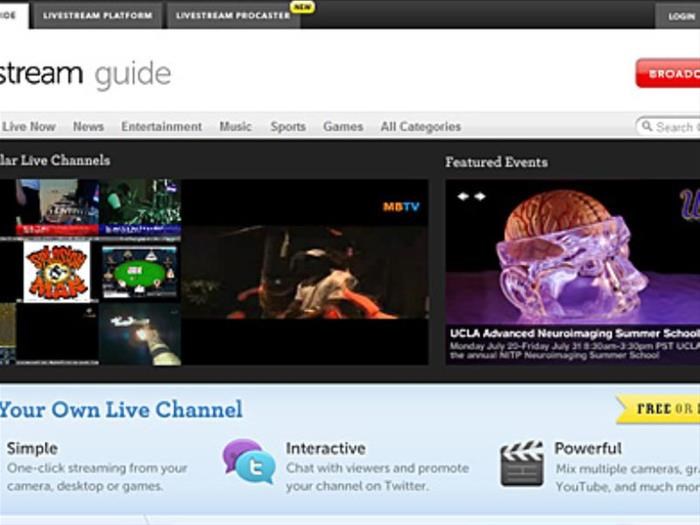
Task: Open the orange cartoon logo channel thumbnail
Action: 57,272
